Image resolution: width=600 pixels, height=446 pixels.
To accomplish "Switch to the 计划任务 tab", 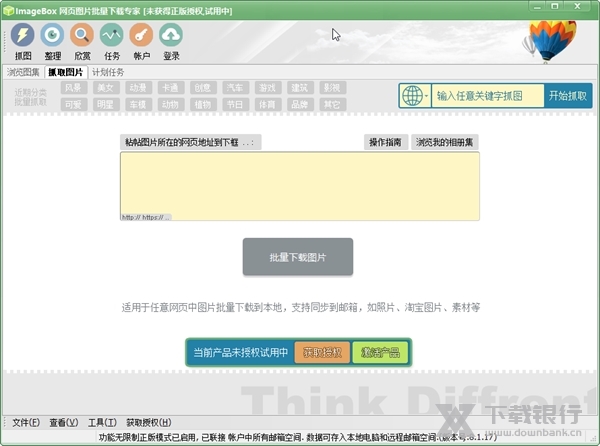I will click(x=108, y=72).
